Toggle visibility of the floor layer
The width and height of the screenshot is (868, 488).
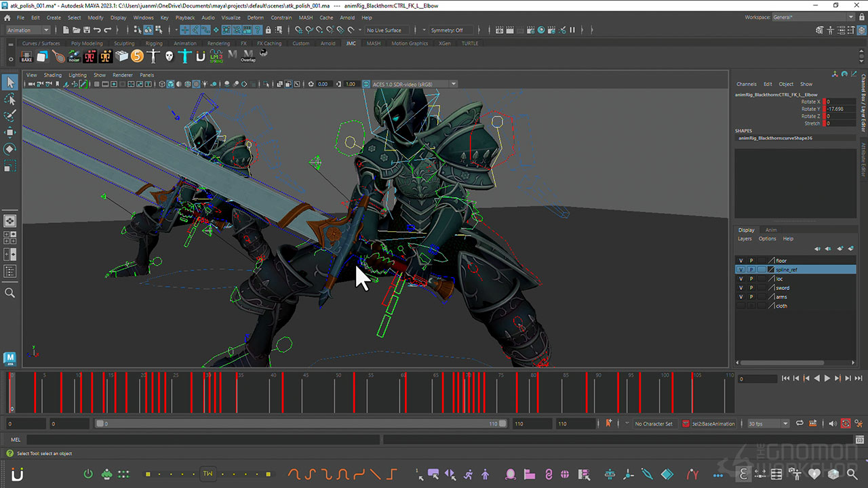coord(741,260)
